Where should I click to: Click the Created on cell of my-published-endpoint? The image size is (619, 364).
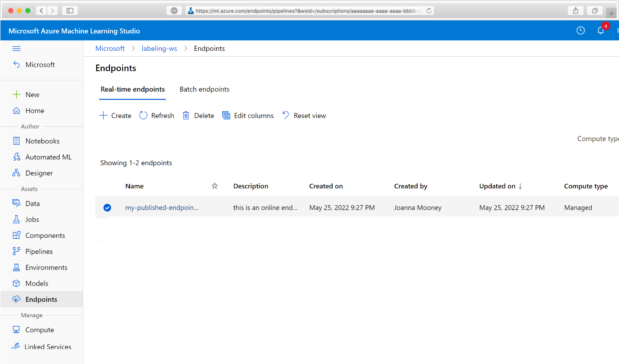pyautogui.click(x=342, y=208)
